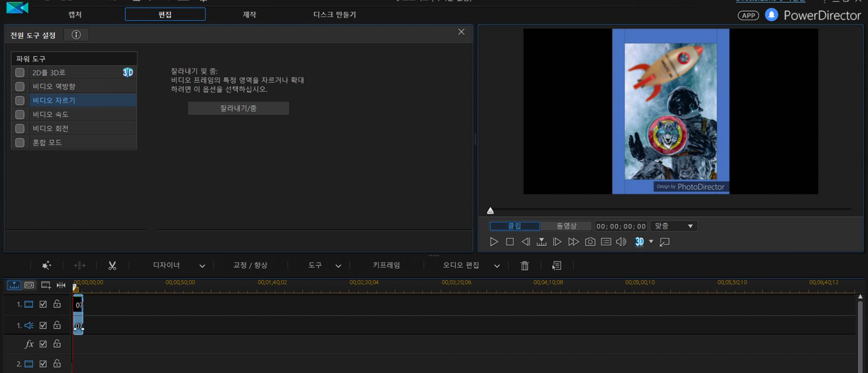Open the more functions list icon

[x=557, y=265]
